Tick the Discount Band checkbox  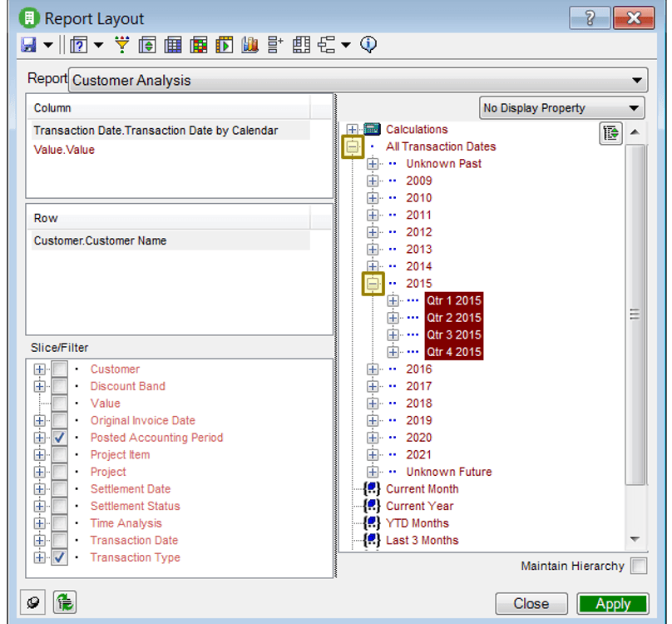[x=59, y=386]
